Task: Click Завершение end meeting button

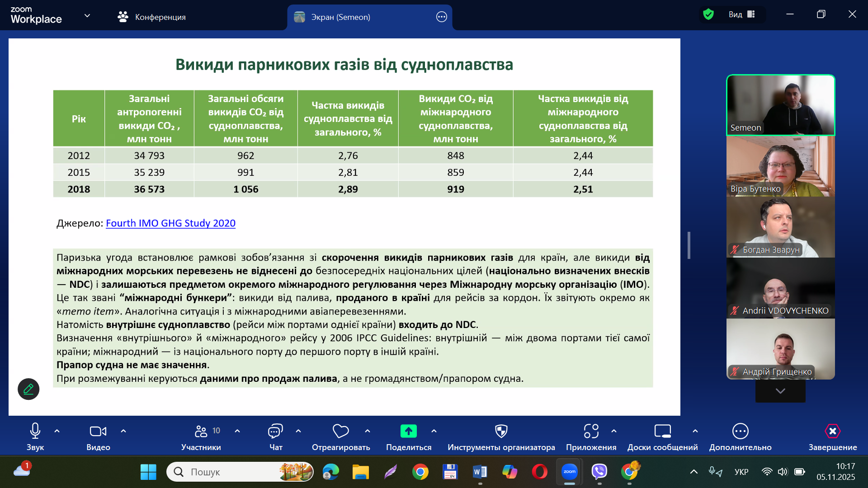Action: pyautogui.click(x=832, y=432)
